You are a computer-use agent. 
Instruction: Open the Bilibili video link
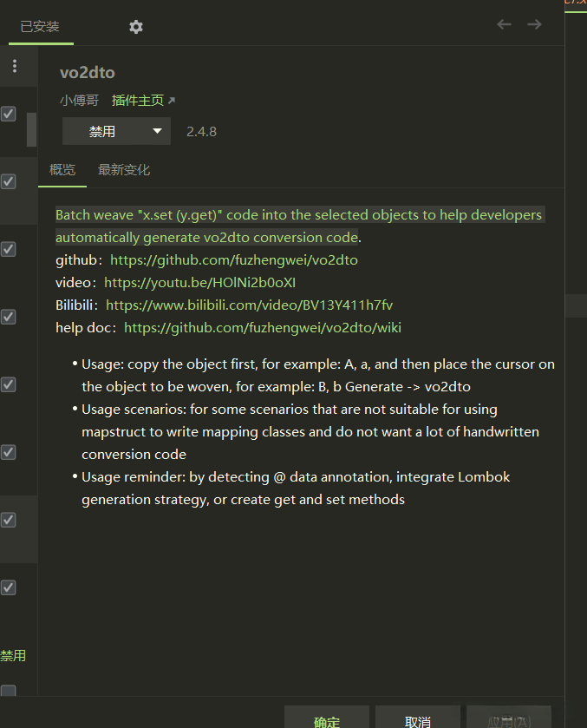(249, 305)
